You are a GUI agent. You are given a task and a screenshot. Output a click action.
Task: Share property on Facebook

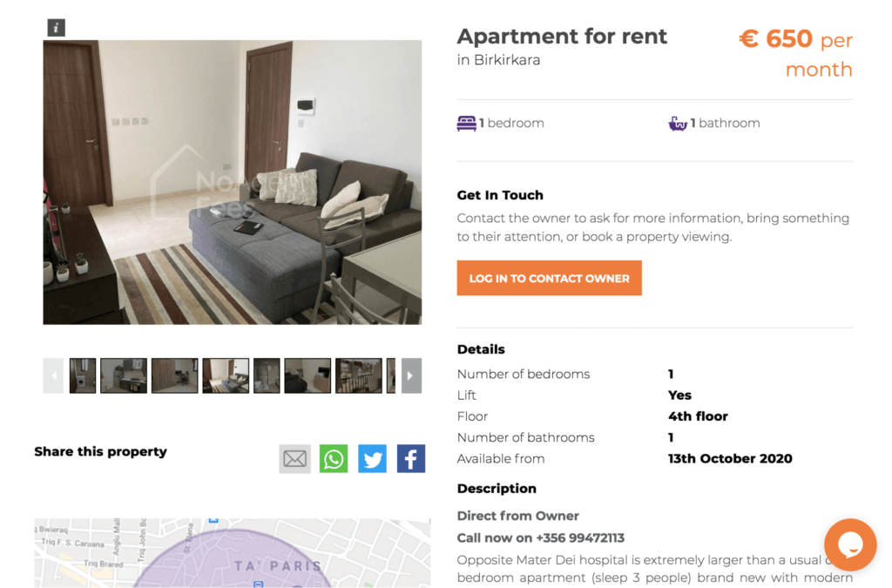(x=411, y=458)
